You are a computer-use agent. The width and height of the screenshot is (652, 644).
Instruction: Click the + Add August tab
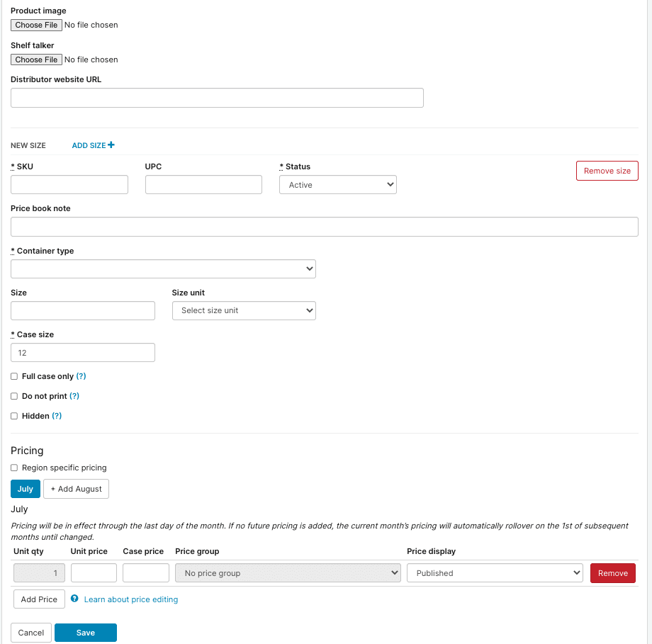[76, 489]
